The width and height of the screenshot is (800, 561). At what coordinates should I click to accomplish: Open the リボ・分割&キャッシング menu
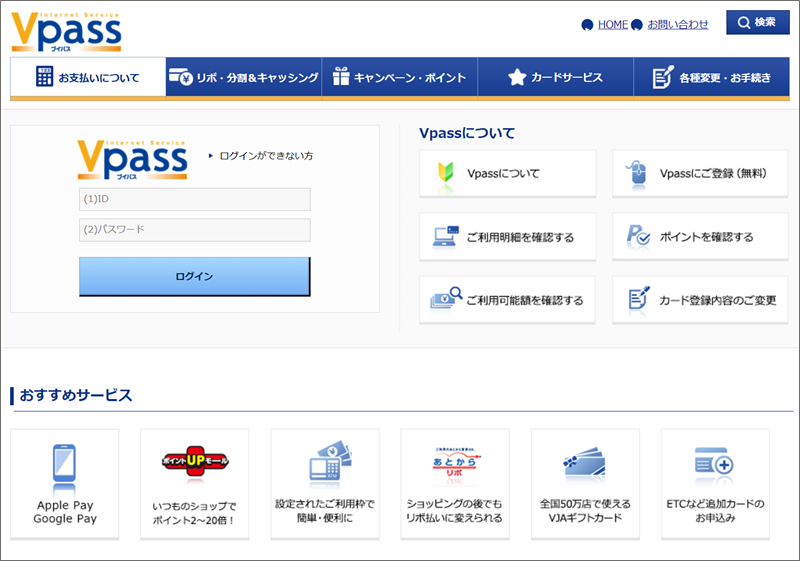click(x=244, y=77)
